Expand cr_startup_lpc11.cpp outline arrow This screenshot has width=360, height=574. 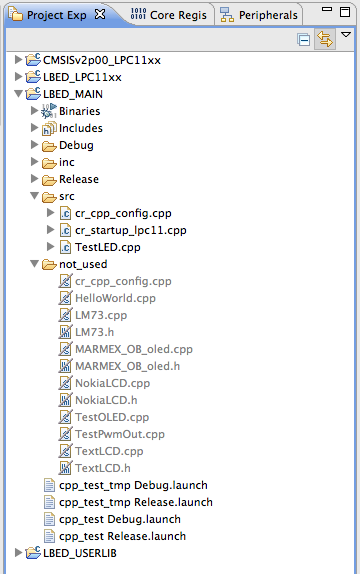[51, 230]
